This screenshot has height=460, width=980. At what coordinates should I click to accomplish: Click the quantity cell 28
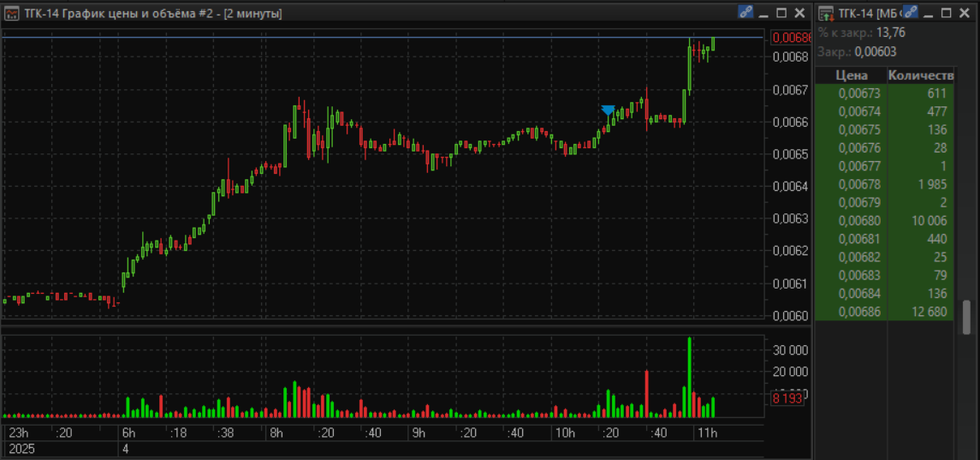pyautogui.click(x=921, y=148)
